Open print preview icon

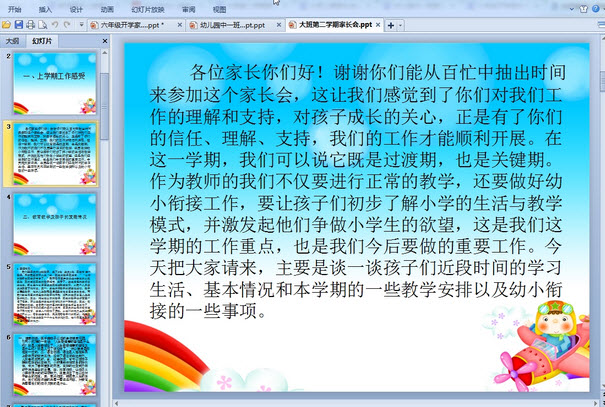42,25
